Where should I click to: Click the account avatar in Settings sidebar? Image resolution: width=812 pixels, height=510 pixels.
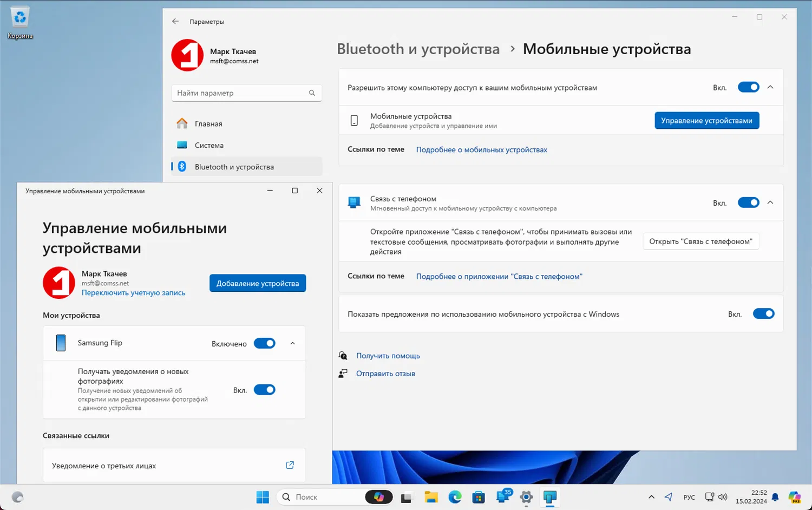pyautogui.click(x=187, y=55)
